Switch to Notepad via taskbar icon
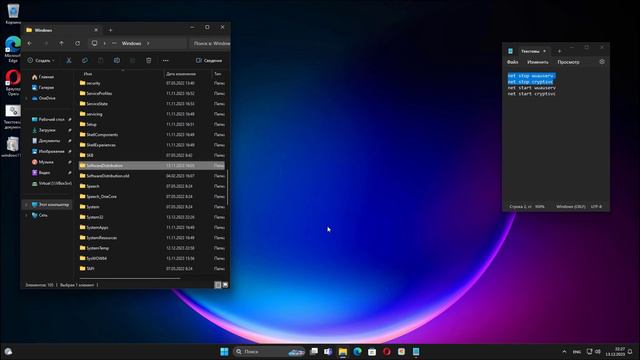Viewport: 640px width, 360px height. click(x=416, y=351)
